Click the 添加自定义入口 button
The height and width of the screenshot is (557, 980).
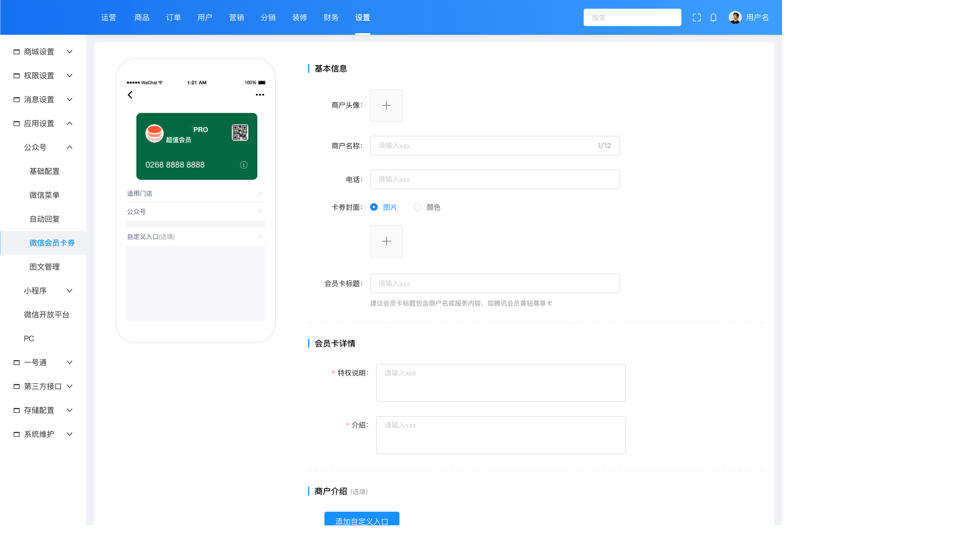(361, 520)
